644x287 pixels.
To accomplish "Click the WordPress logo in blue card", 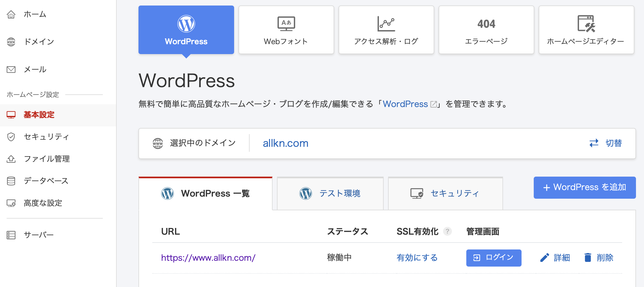I will pyautogui.click(x=186, y=24).
